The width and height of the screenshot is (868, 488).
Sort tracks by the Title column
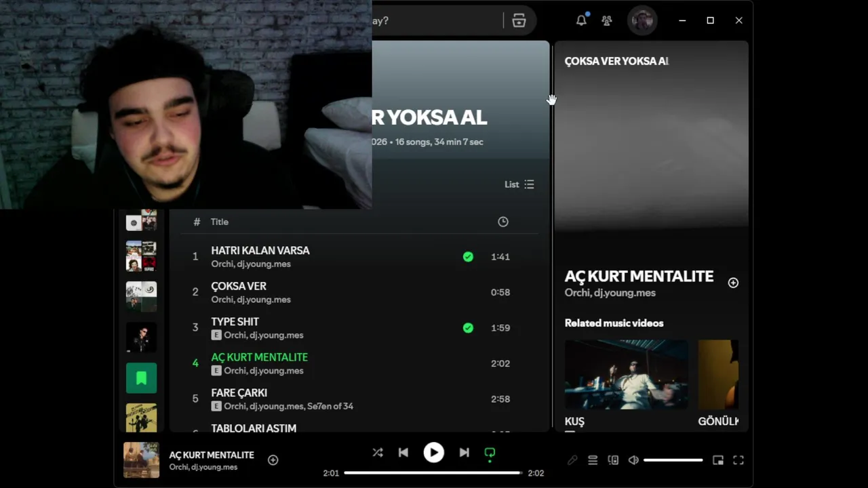click(x=220, y=222)
